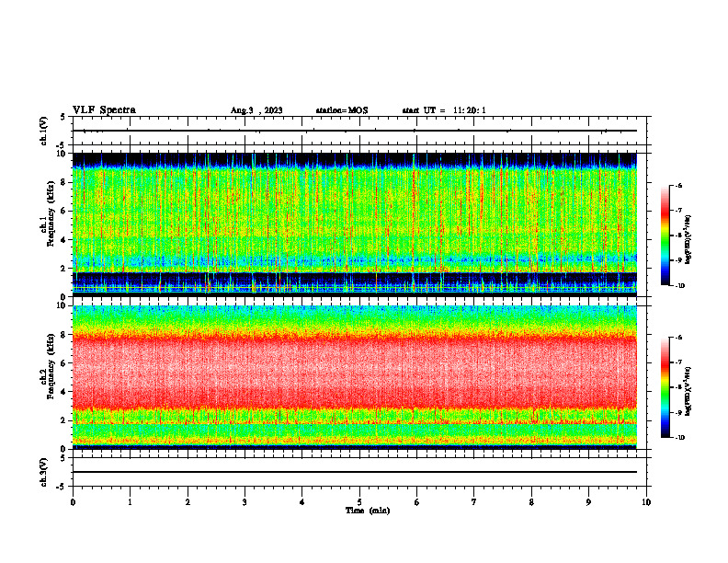The width and height of the screenshot is (728, 563).
Task: Click the "10" kHz tick on ch.1 axis
Action: tap(62, 154)
